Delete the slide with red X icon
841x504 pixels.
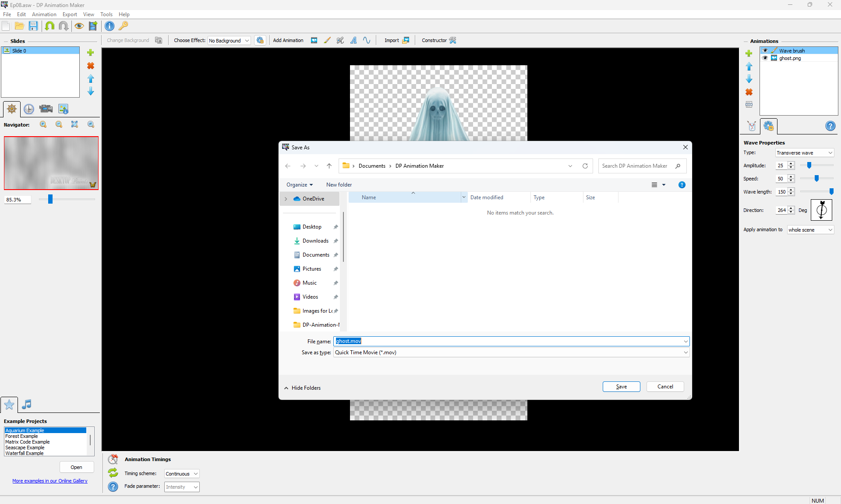[91, 66]
